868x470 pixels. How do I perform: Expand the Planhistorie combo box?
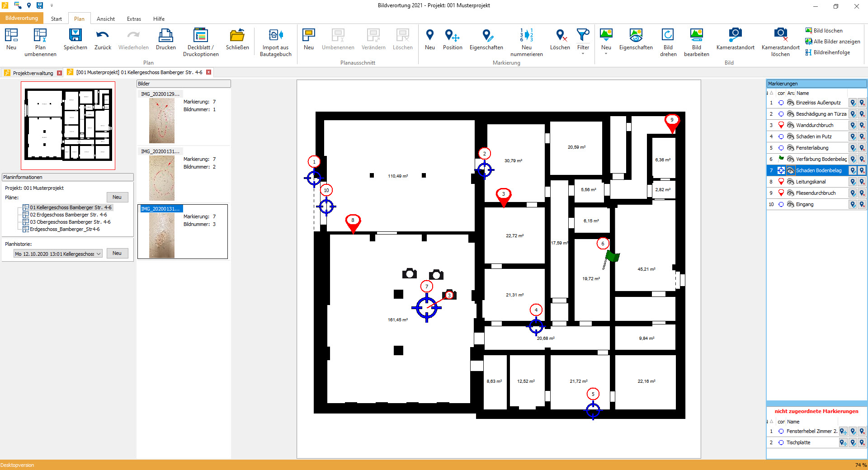(99, 254)
